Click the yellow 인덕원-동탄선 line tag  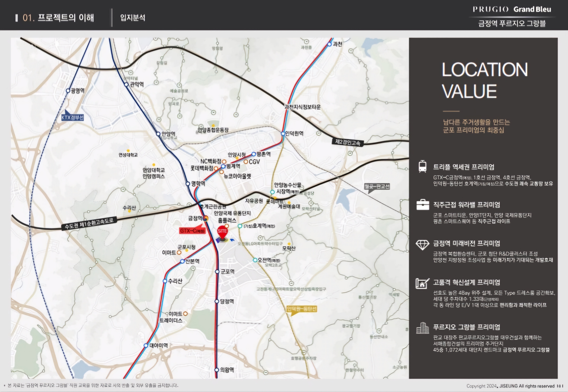click(x=302, y=309)
